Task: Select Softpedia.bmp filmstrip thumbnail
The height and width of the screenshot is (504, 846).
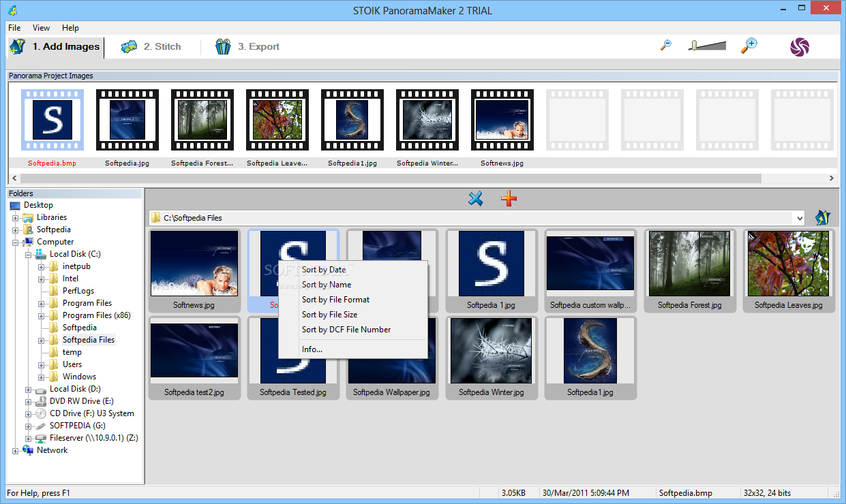Action: click(52, 120)
